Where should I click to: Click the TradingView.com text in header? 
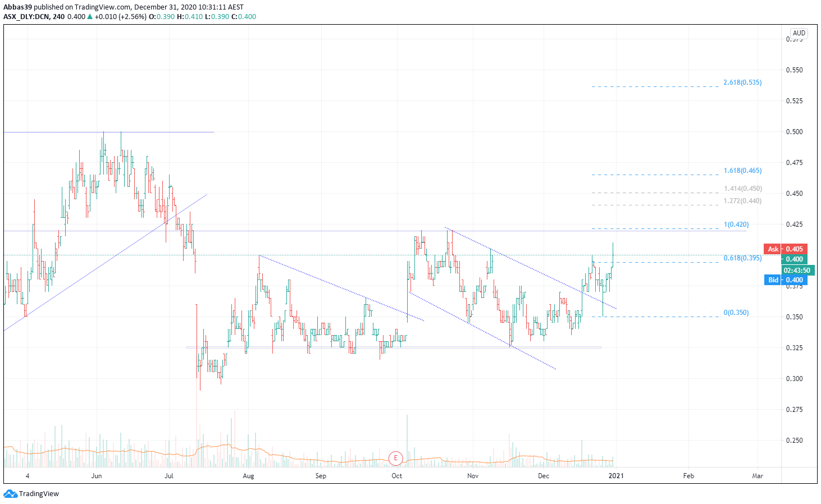tap(103, 7)
